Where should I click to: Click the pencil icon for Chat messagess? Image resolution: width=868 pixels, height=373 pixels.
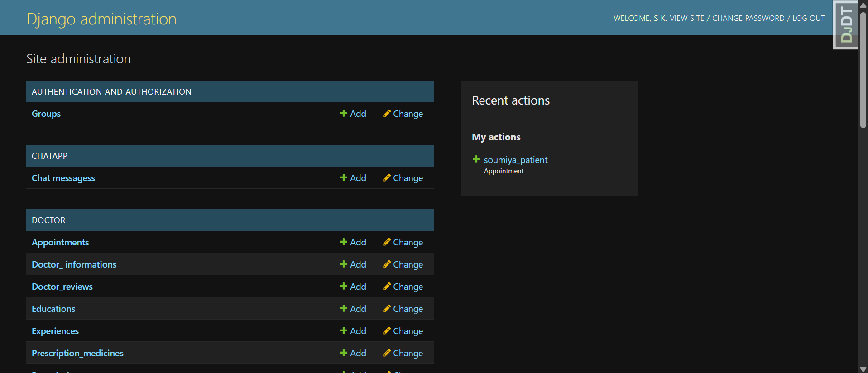coord(387,177)
